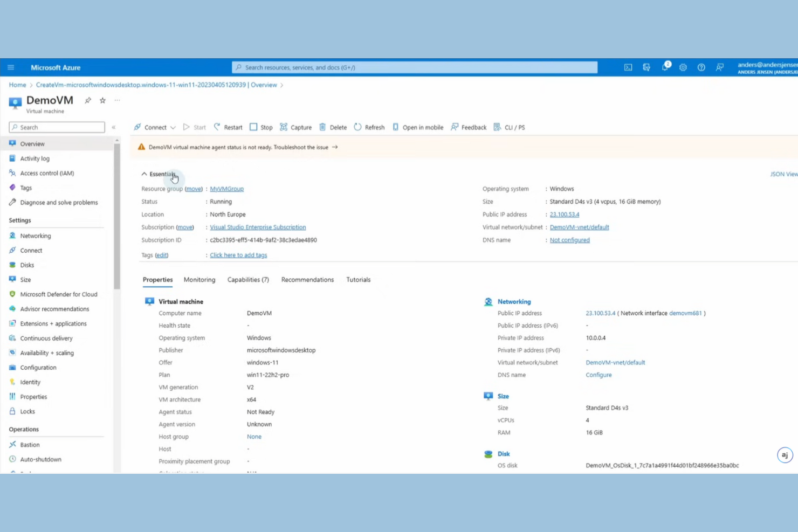The image size is (798, 532).
Task: Switch to the Monitoring tab
Action: click(200, 280)
